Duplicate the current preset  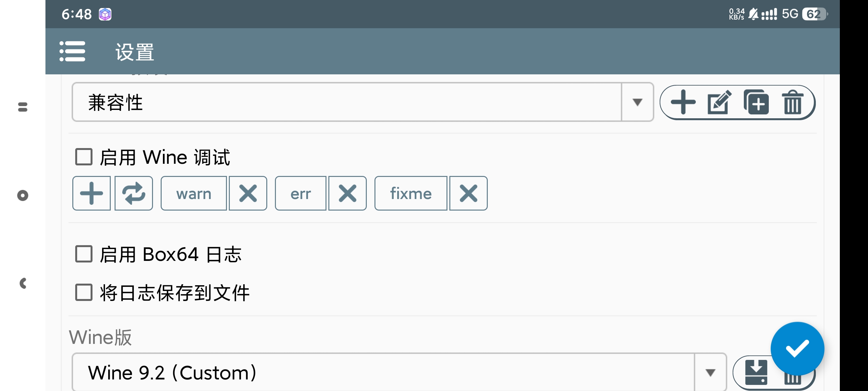point(756,102)
